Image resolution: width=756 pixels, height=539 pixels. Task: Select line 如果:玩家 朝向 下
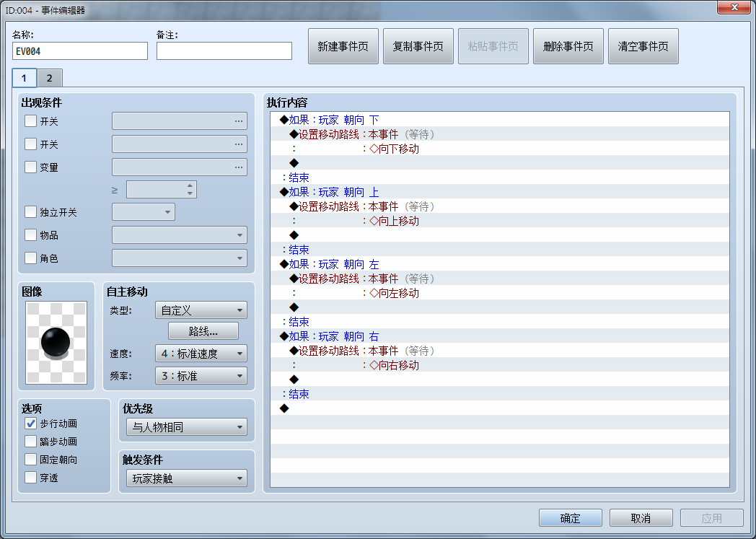coord(499,120)
